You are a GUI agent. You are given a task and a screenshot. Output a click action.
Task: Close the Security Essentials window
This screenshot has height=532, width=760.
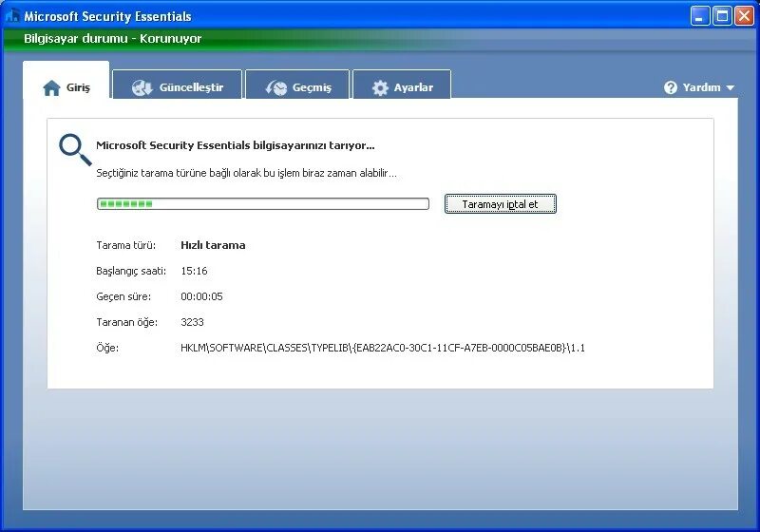(744, 16)
